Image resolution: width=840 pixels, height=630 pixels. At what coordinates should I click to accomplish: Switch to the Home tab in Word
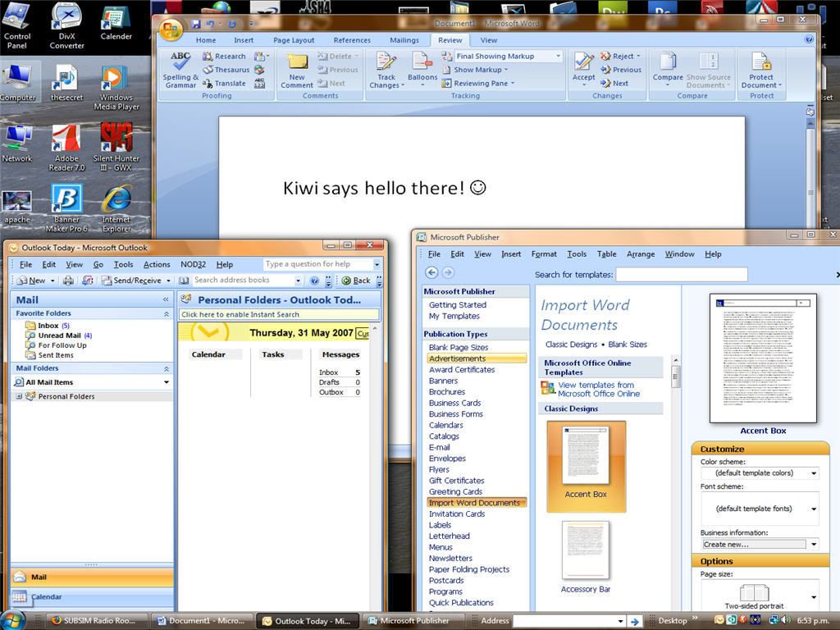[206, 40]
